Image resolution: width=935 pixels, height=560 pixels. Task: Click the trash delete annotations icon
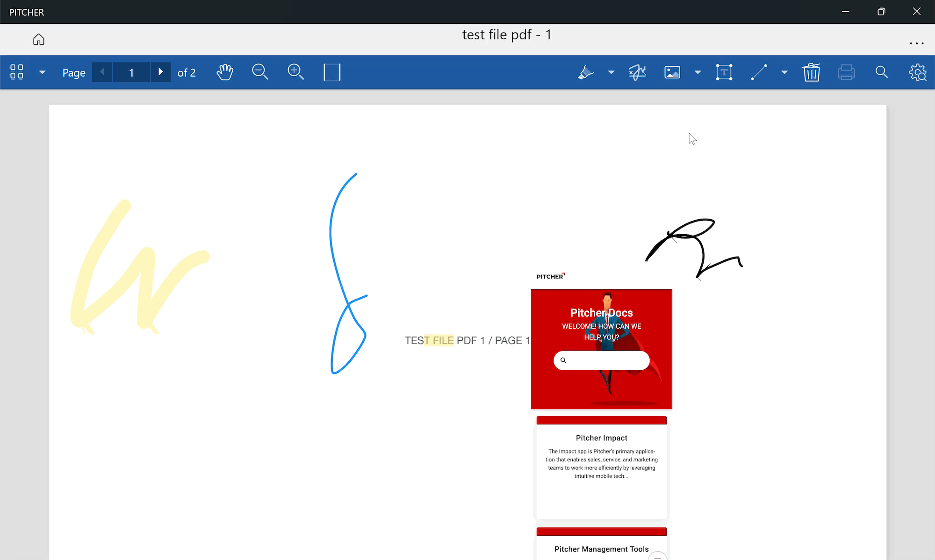pyautogui.click(x=811, y=72)
